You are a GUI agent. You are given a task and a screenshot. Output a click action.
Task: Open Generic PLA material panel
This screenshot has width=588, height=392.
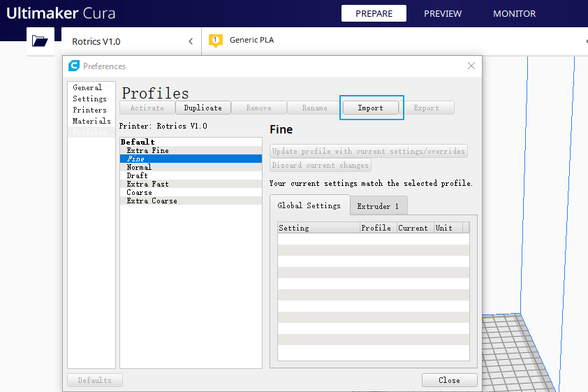click(251, 40)
